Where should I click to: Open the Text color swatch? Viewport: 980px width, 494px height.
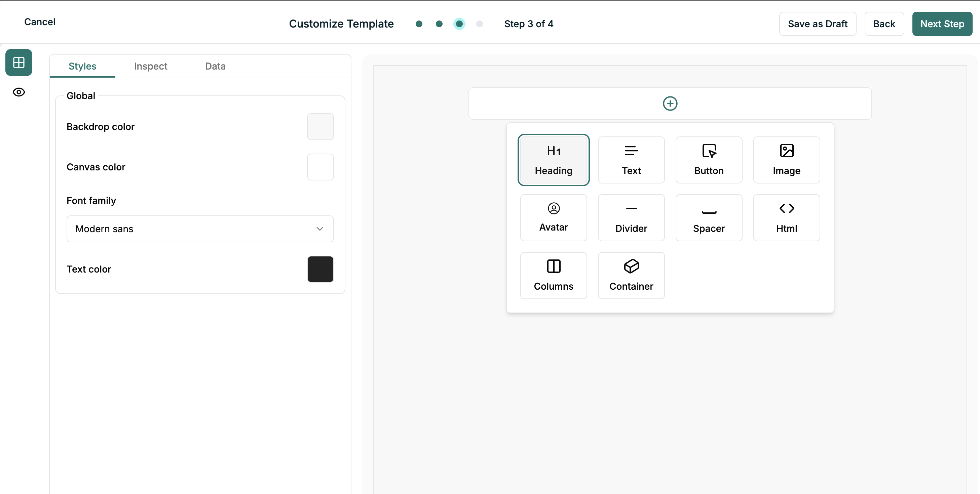[320, 269]
